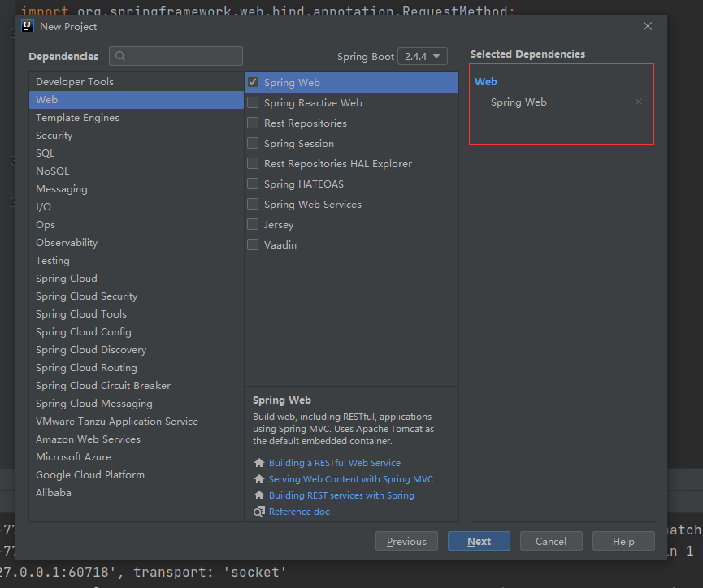The width and height of the screenshot is (703, 588).
Task: Select Spring Web in Selected Dependencies list
Action: (519, 102)
